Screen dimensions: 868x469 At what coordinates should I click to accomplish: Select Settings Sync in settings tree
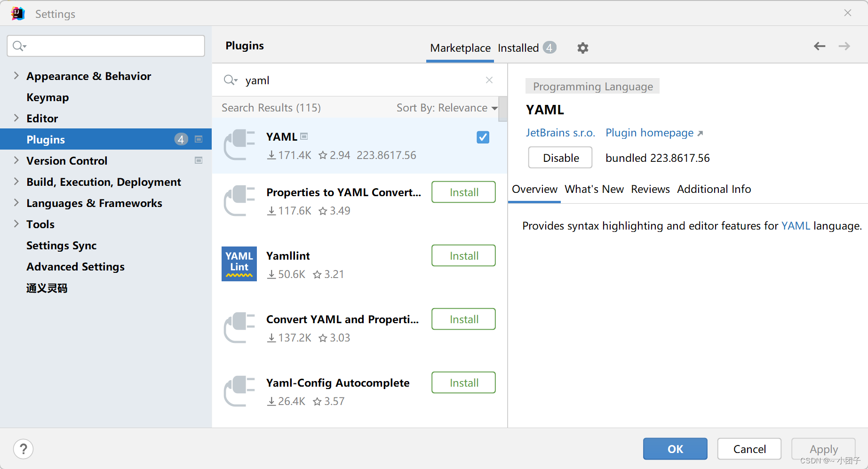pyautogui.click(x=61, y=246)
